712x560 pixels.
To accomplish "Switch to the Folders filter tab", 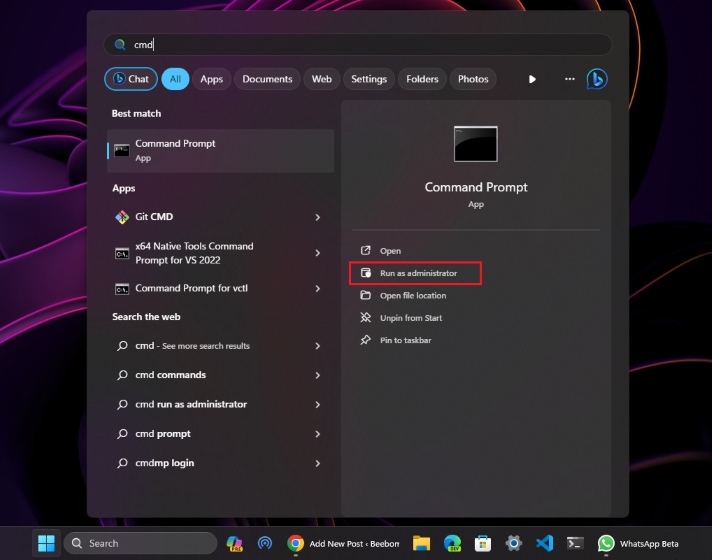I will click(x=422, y=79).
